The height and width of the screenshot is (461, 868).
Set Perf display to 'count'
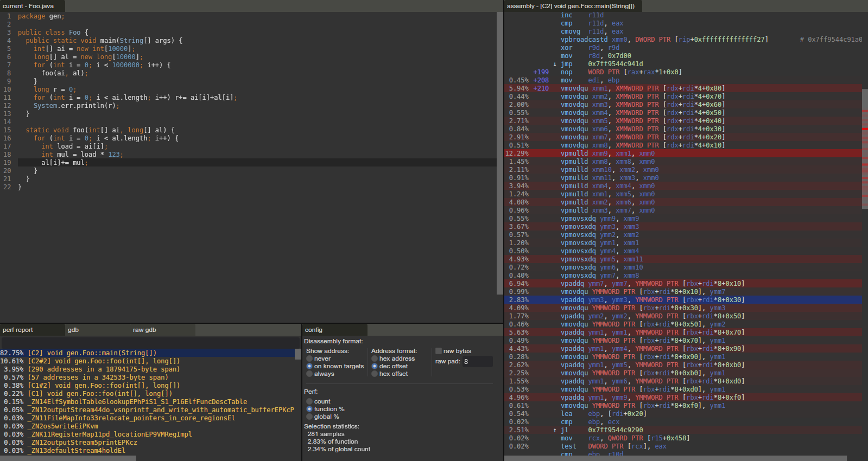click(309, 401)
